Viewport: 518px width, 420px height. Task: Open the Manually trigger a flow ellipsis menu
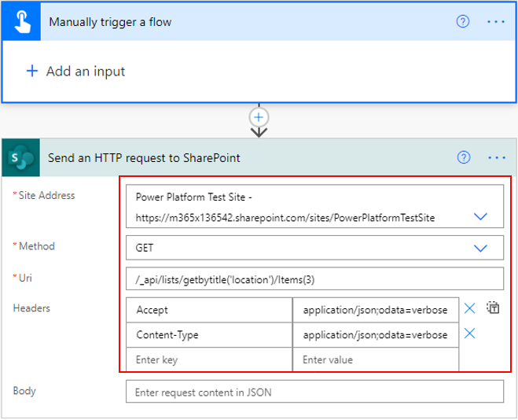pos(496,22)
